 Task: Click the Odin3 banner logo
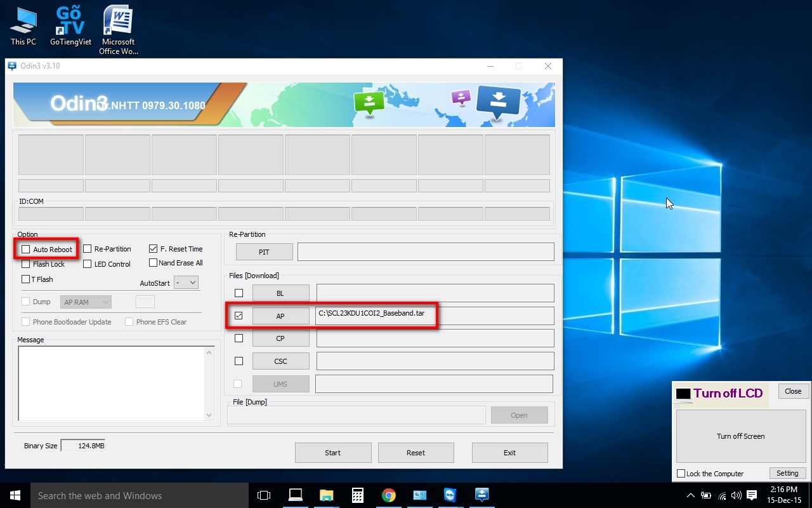(x=79, y=104)
